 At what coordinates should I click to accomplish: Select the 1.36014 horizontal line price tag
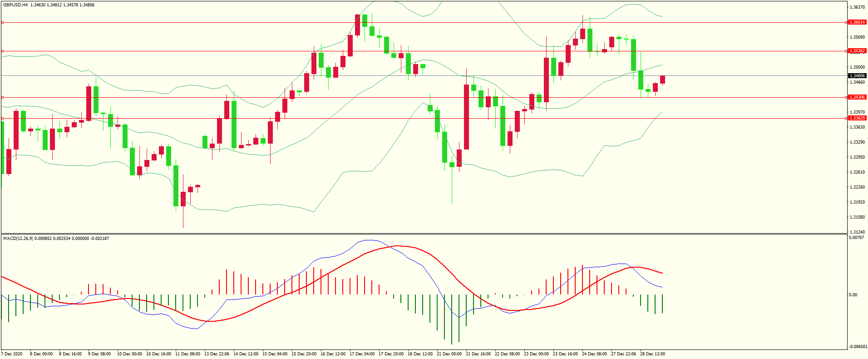857,22
